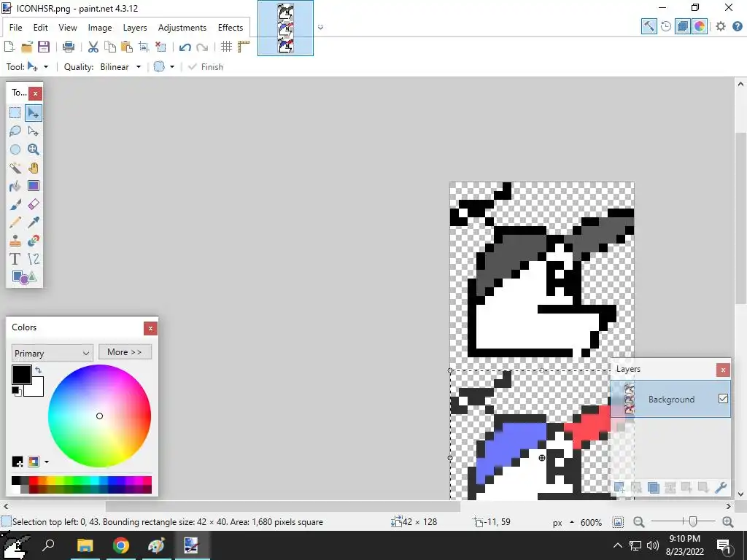Viewport: 747px width, 560px height.
Task: Open the View menu
Action: (68, 28)
